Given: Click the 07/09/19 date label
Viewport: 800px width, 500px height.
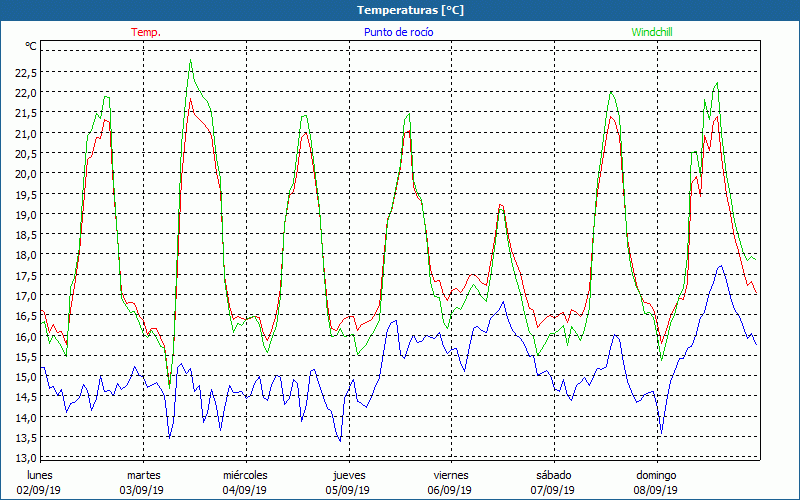Looking at the screenshot, I should tap(553, 490).
